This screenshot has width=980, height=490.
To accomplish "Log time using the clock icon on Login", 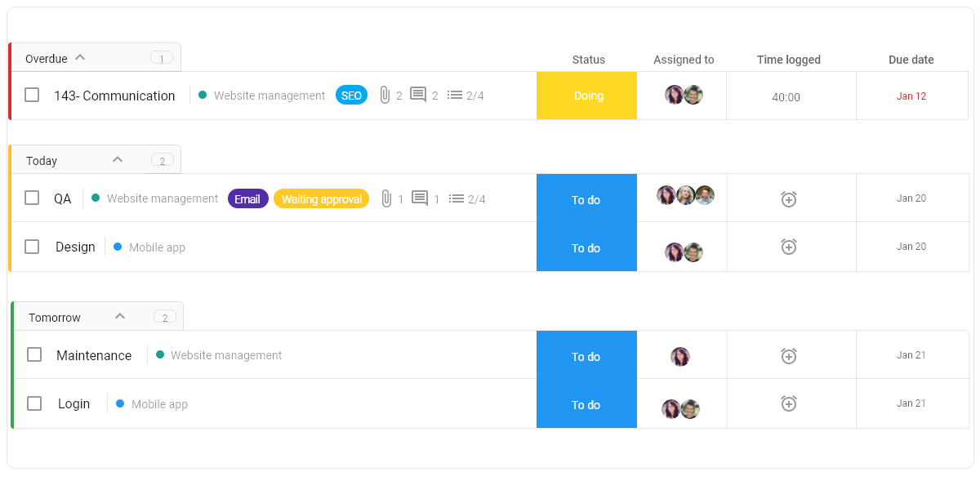I will [x=789, y=403].
